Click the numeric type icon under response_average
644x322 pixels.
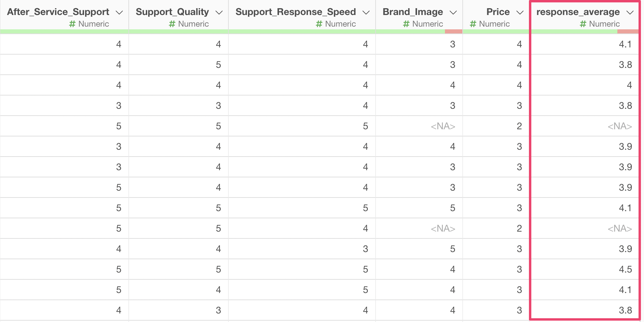coord(583,24)
